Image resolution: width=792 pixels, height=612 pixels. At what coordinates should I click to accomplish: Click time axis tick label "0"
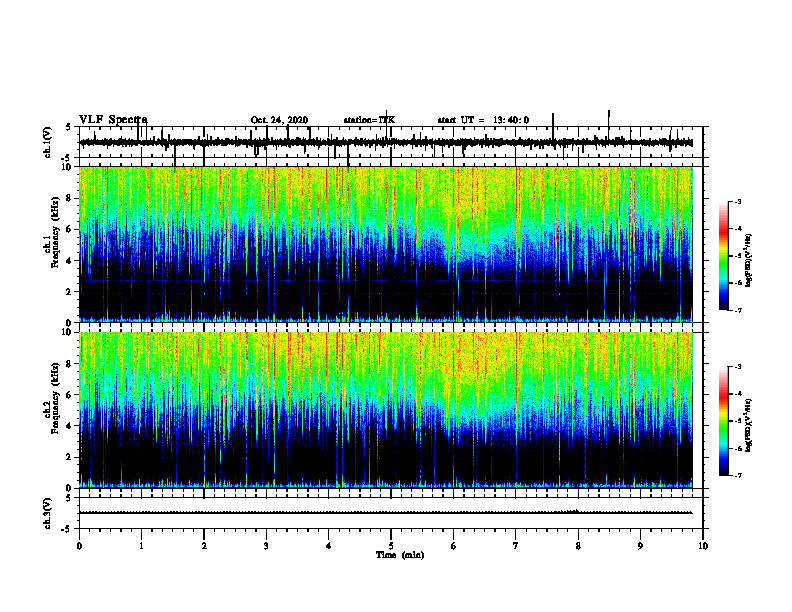[x=79, y=546]
